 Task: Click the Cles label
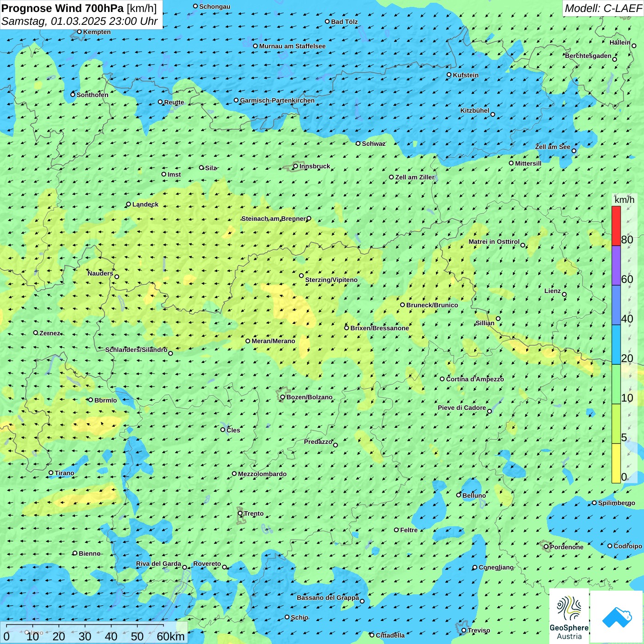(x=233, y=430)
